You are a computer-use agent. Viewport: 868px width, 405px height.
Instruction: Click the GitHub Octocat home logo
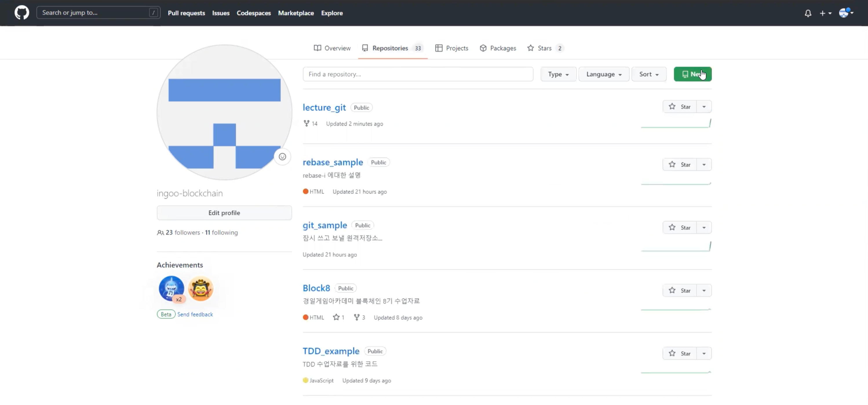click(21, 13)
